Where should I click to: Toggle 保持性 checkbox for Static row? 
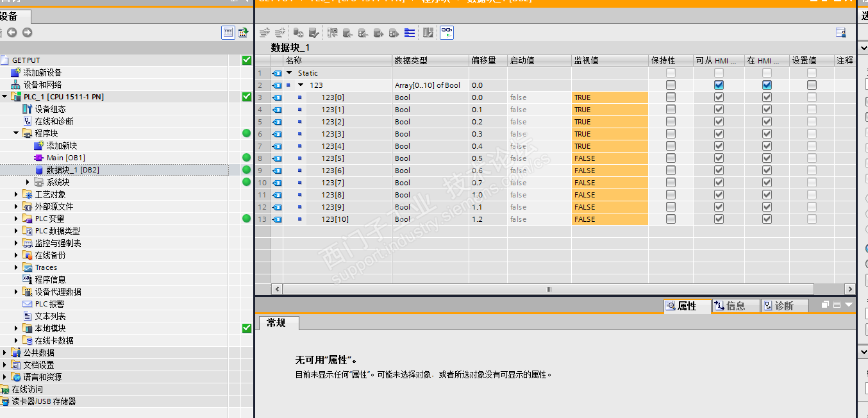(x=671, y=73)
